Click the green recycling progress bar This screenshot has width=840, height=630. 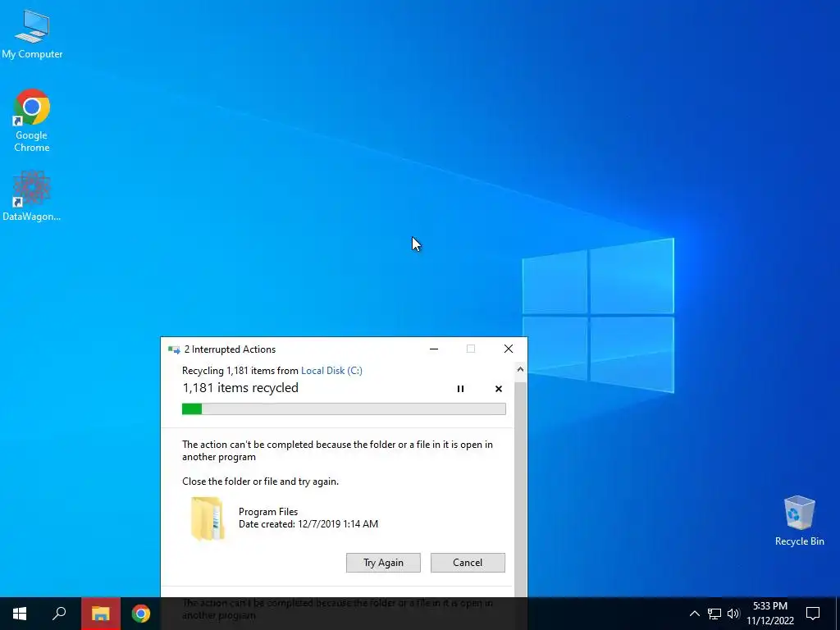[x=344, y=409]
